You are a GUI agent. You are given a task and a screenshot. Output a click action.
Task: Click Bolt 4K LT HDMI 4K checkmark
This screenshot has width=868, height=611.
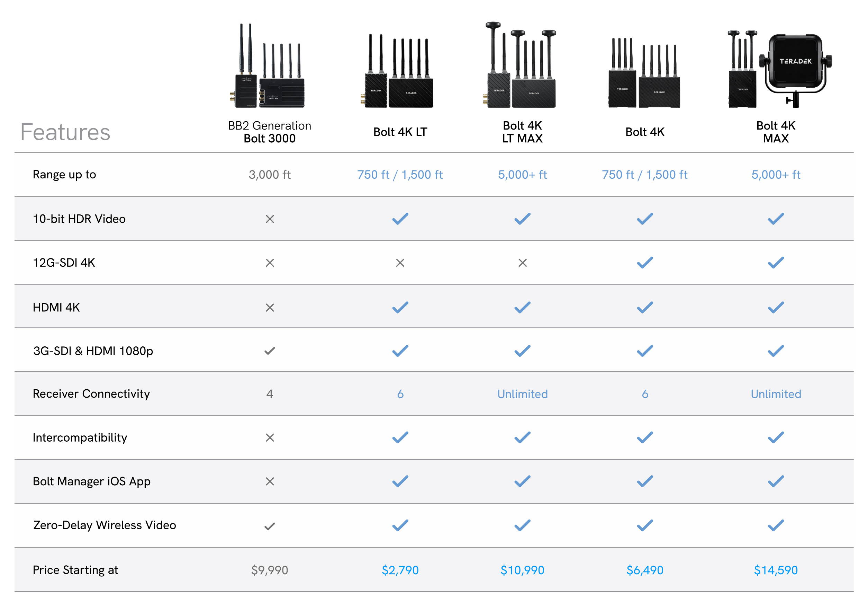[x=400, y=307]
